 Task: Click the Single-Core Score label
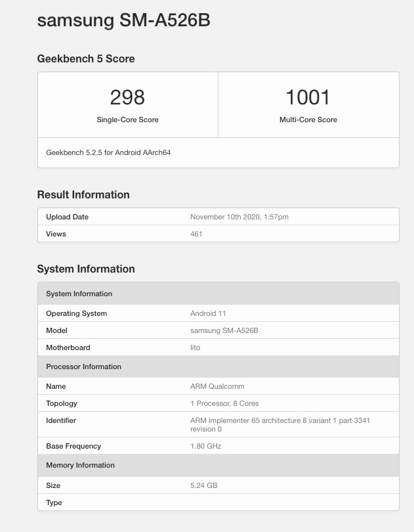(x=127, y=120)
